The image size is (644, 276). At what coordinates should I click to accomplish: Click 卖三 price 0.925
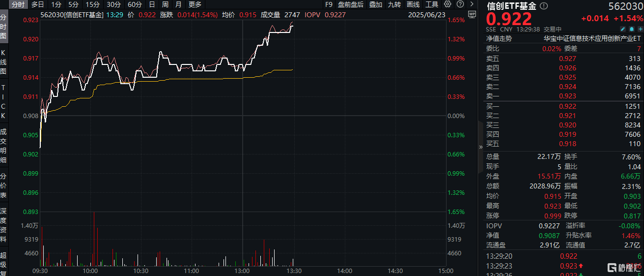[567, 77]
